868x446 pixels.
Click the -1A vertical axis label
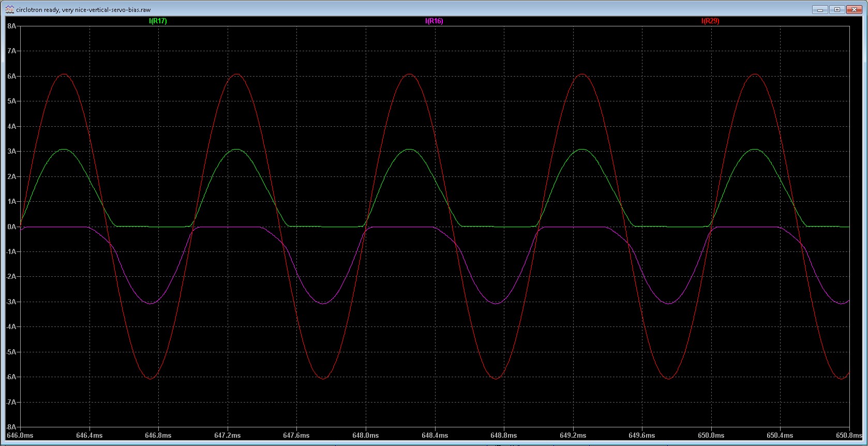11,252
